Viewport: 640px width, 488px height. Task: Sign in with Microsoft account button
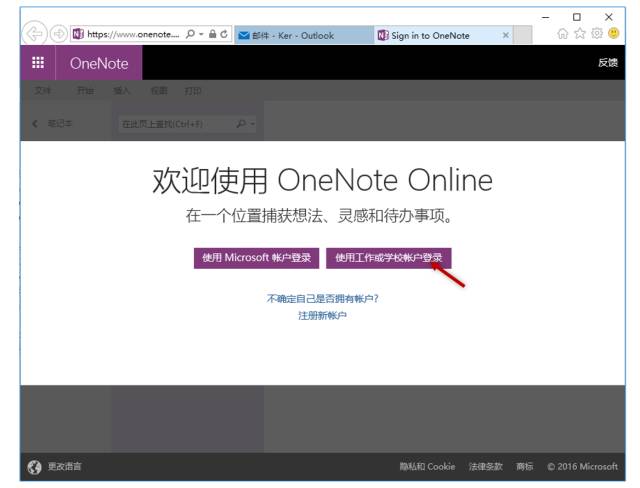pos(256,258)
